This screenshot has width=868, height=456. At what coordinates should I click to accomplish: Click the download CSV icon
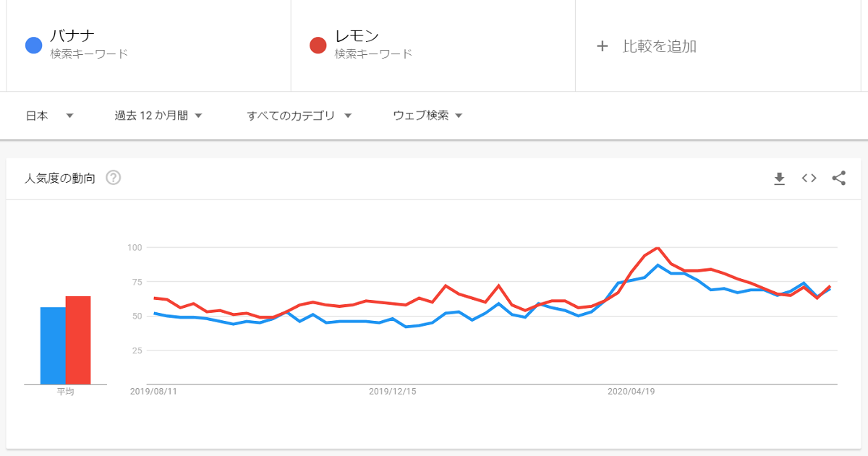point(779,178)
